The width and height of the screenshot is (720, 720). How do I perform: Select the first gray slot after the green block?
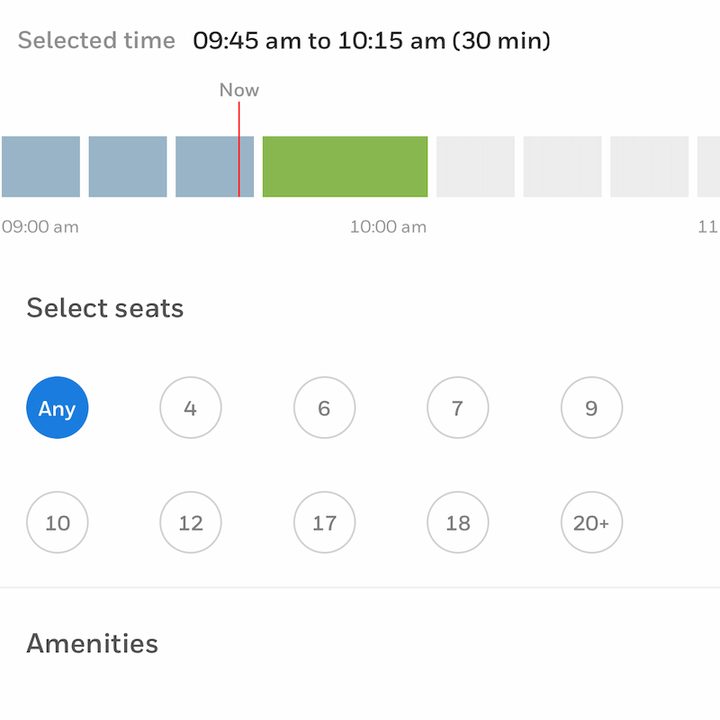pyautogui.click(x=475, y=167)
